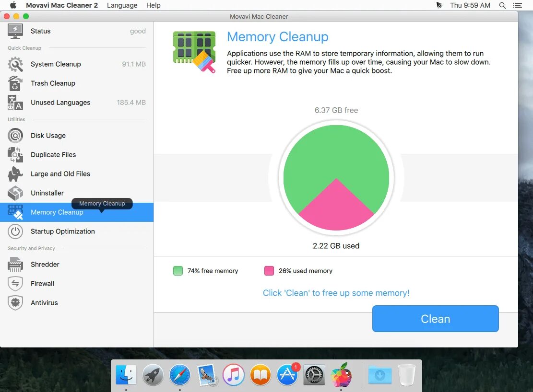Click the '2.22 GB used' label
533x392 pixels.
pyautogui.click(x=336, y=246)
